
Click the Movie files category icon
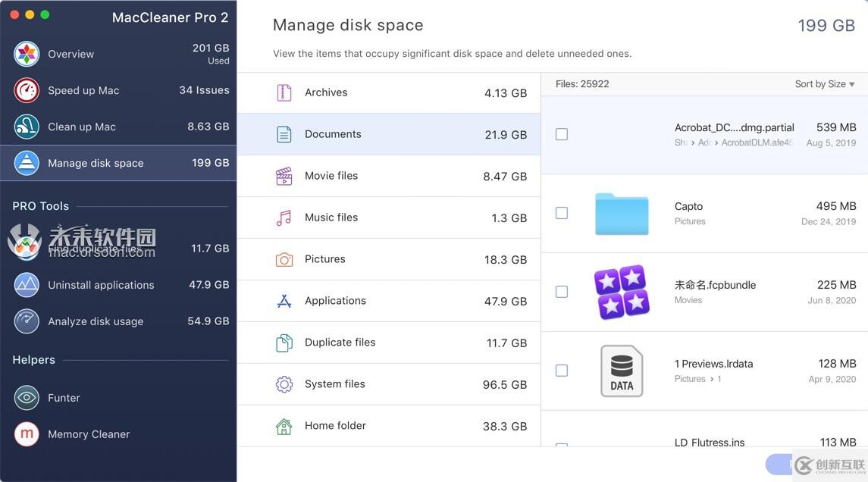(x=284, y=175)
